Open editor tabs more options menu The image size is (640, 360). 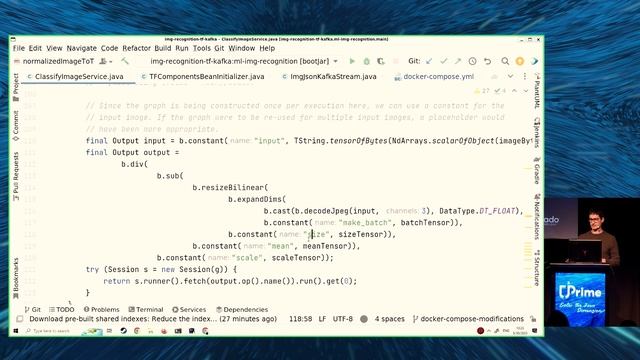(525, 76)
